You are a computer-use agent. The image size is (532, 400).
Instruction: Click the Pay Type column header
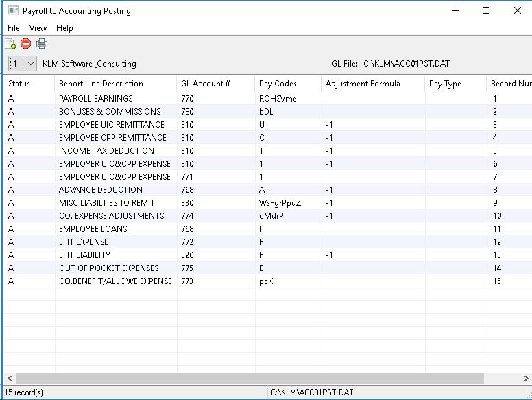(x=456, y=84)
